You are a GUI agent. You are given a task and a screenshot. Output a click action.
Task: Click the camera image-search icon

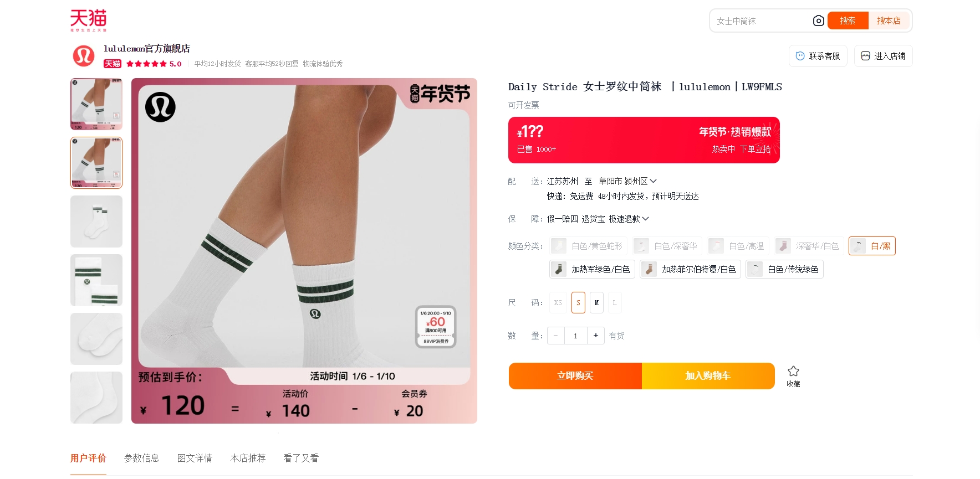pos(818,21)
